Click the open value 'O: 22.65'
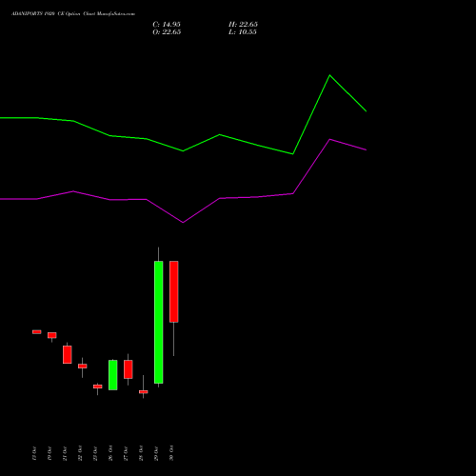 coord(167,32)
